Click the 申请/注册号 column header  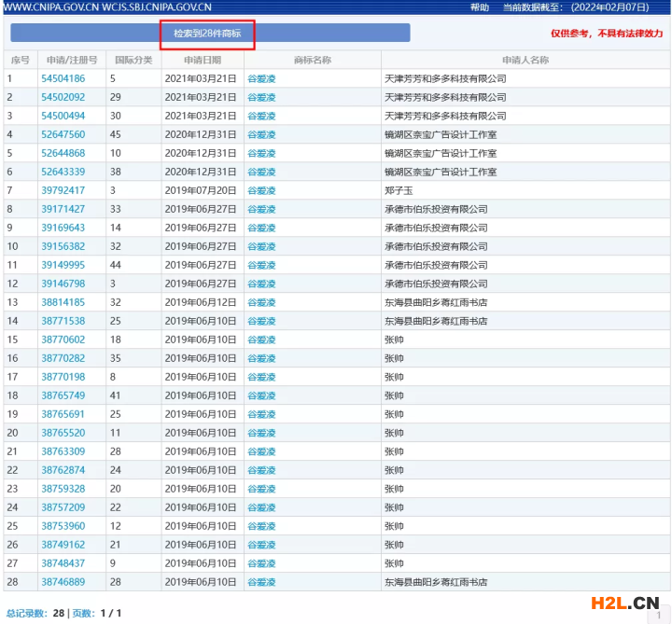click(71, 60)
